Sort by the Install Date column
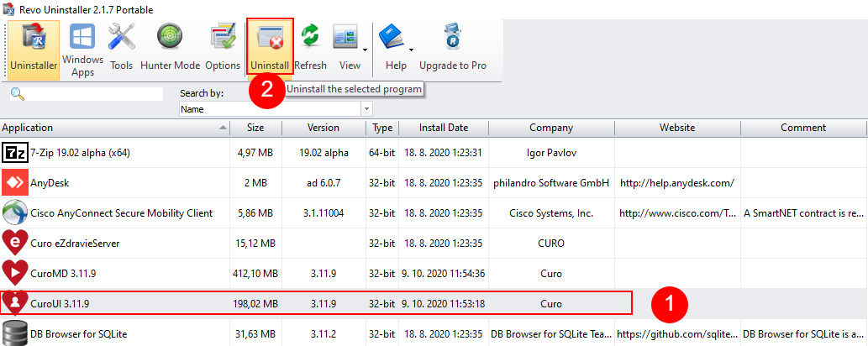The width and height of the screenshot is (868, 346). [x=444, y=128]
